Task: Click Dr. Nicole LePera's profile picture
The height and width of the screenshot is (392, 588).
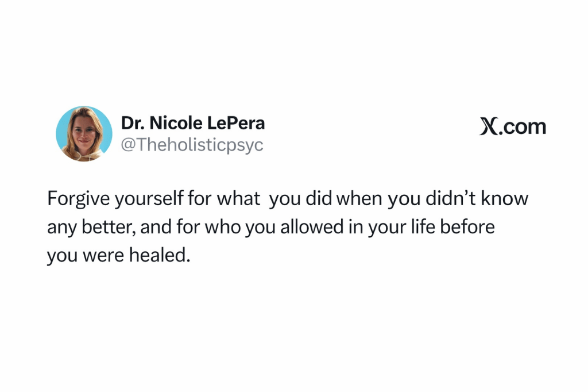Action: click(x=84, y=134)
